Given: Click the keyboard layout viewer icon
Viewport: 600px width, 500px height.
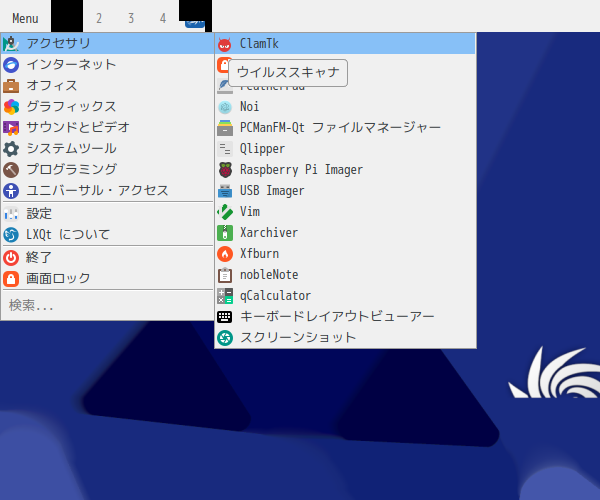Looking at the screenshot, I should click(x=225, y=317).
